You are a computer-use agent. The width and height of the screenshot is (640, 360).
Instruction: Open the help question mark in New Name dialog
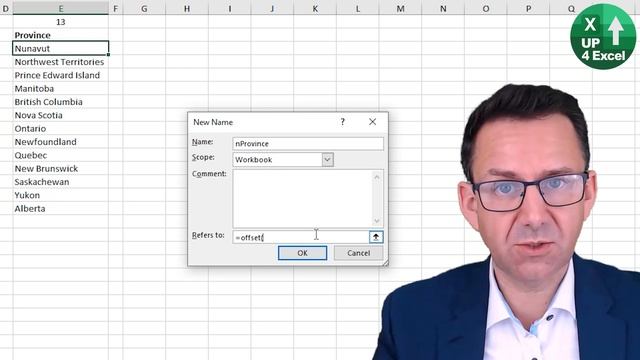[343, 122]
